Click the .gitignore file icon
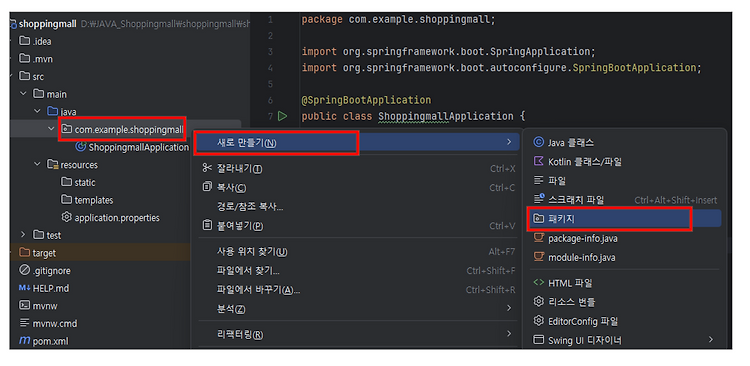 pos(24,271)
